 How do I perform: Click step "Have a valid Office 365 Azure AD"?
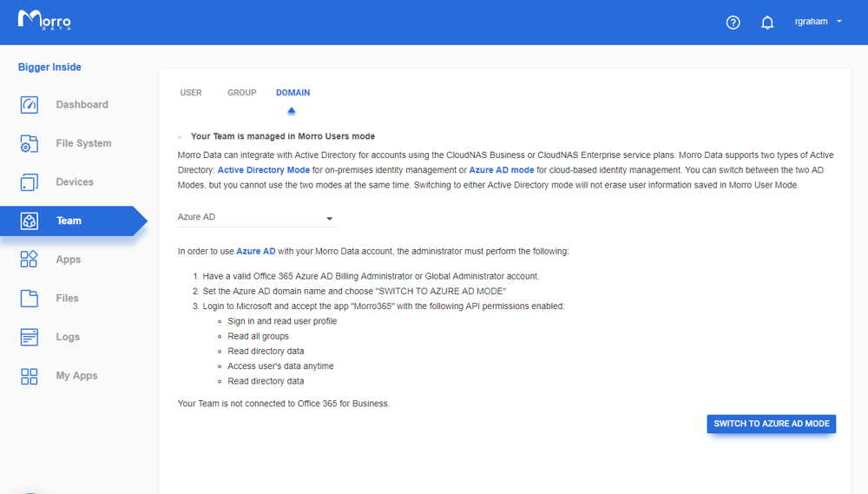click(371, 276)
